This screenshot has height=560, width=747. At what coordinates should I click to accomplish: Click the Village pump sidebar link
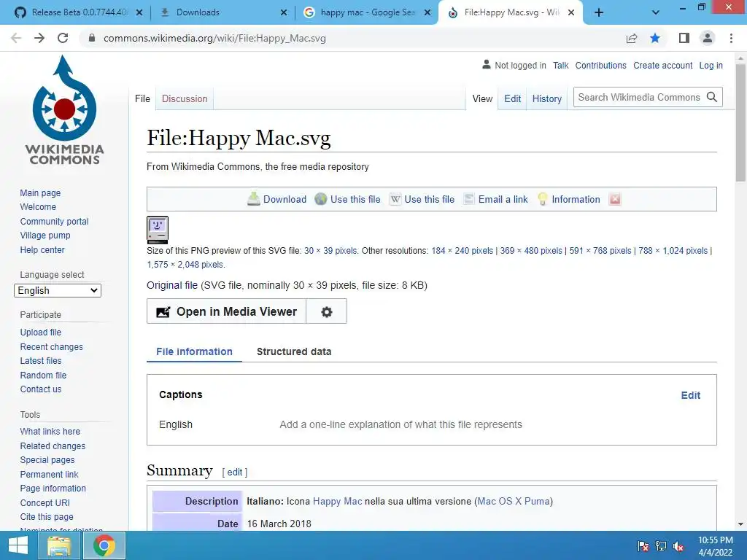coord(45,236)
